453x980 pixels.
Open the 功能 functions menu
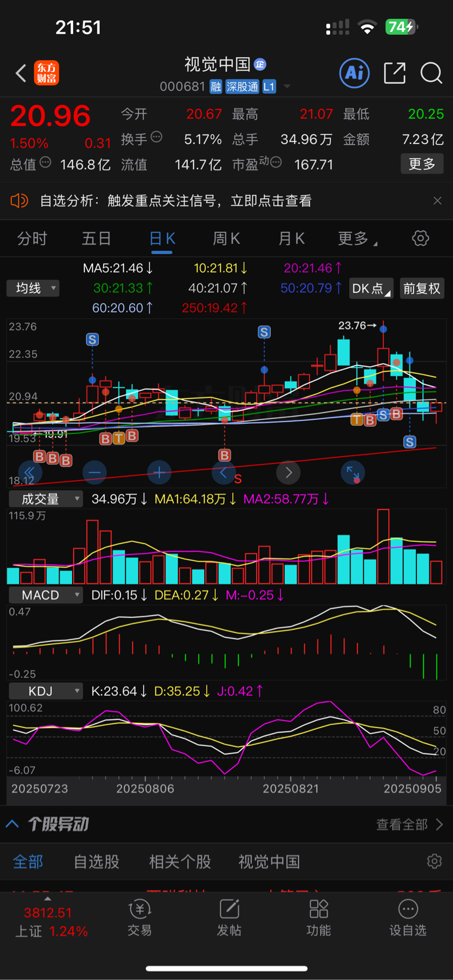[319, 919]
